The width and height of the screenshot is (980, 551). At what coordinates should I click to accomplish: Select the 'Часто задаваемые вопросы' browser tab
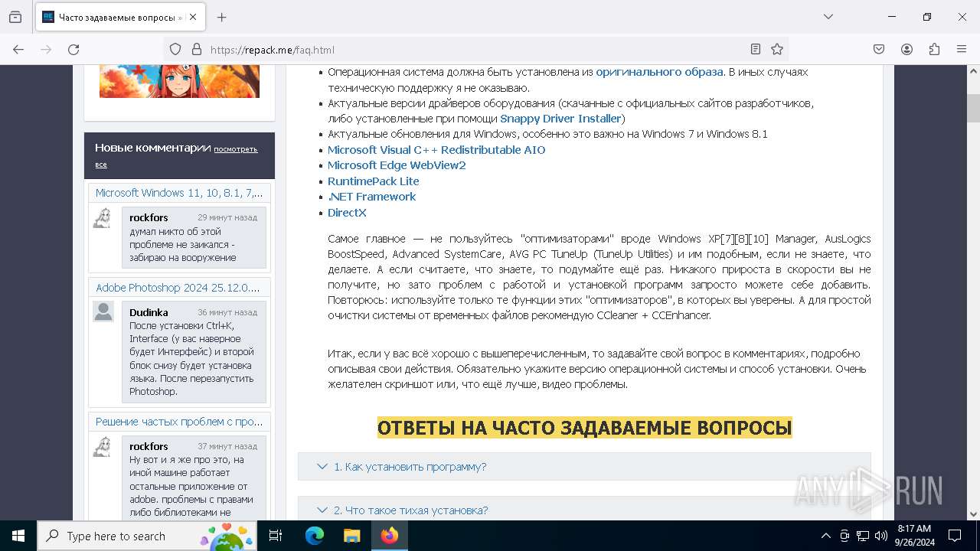click(119, 17)
